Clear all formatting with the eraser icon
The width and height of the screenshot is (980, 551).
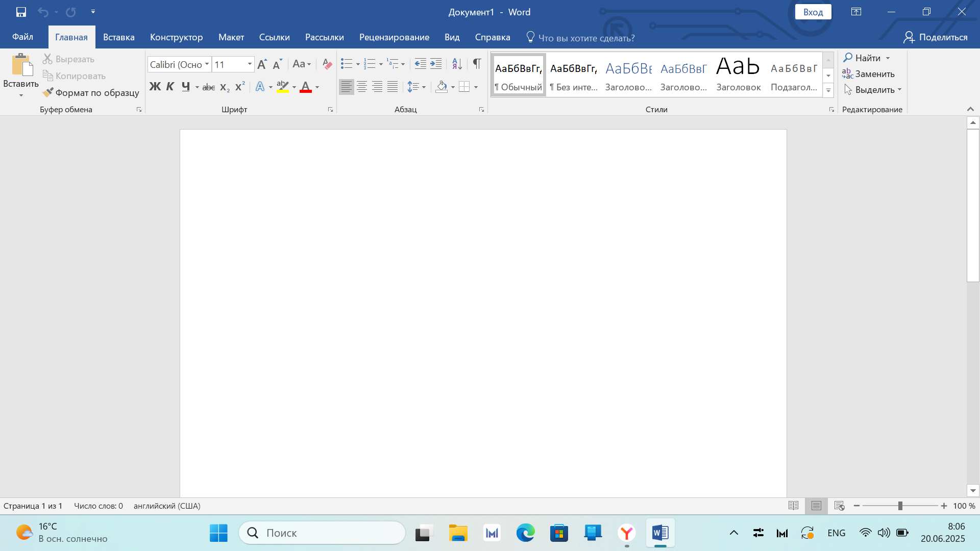click(x=327, y=64)
